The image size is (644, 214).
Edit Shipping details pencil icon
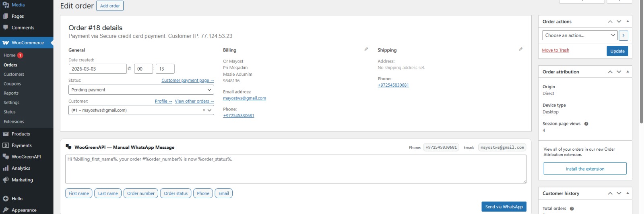point(521,49)
